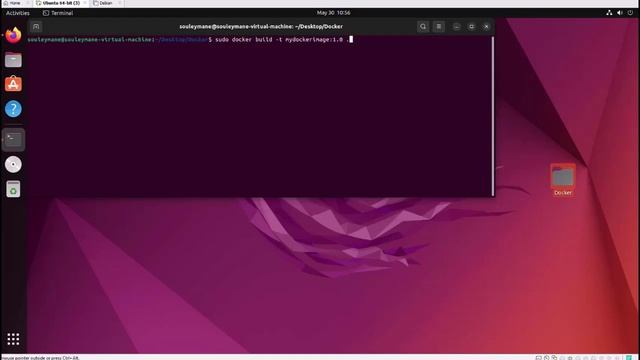The image size is (640, 360).
Task: Open the Trash in dock
Action: [x=13, y=189]
